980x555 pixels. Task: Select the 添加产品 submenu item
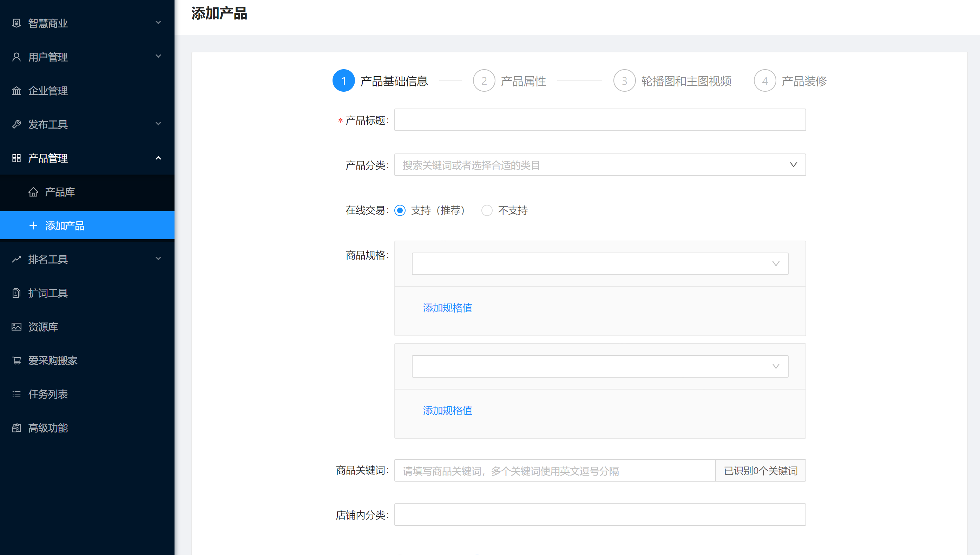pos(87,226)
